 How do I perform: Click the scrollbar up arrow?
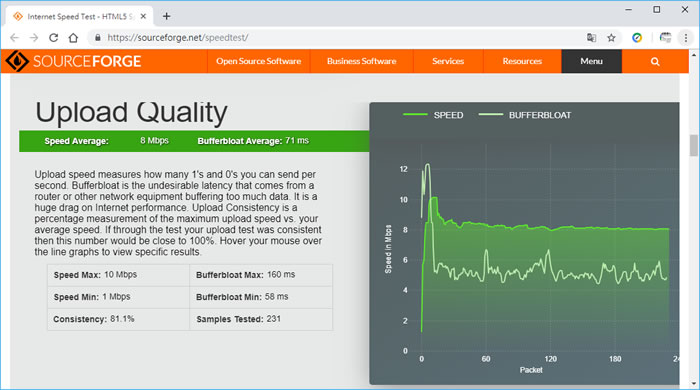pyautogui.click(x=694, y=55)
